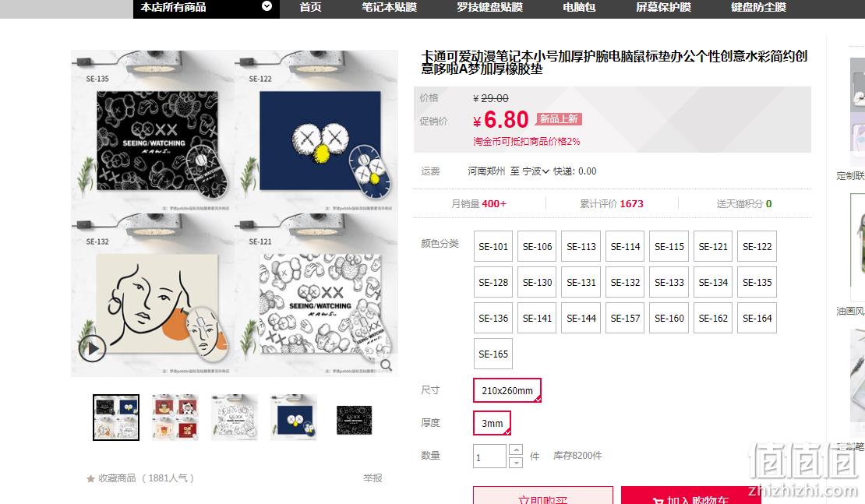Select the all-black pattern thumbnail
Viewport: 865px width, 504px height.
(354, 420)
